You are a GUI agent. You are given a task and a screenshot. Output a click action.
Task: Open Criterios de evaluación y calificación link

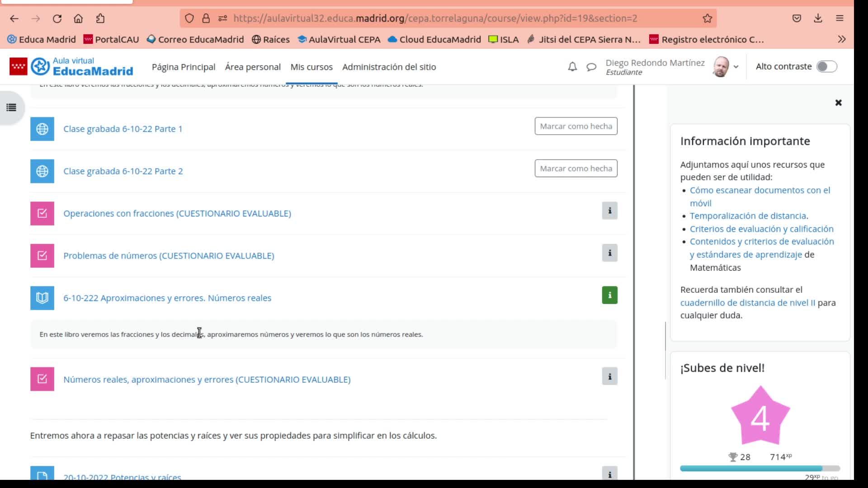point(761,229)
